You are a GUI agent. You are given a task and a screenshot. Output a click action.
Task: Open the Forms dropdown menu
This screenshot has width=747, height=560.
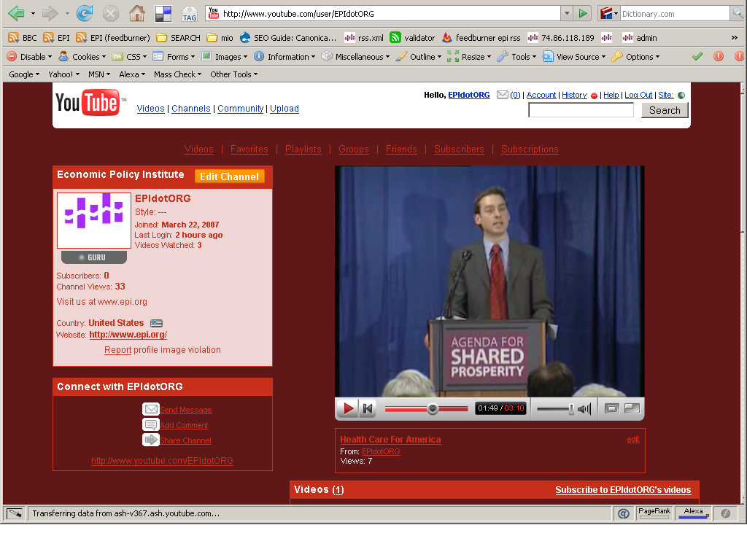tap(174, 57)
